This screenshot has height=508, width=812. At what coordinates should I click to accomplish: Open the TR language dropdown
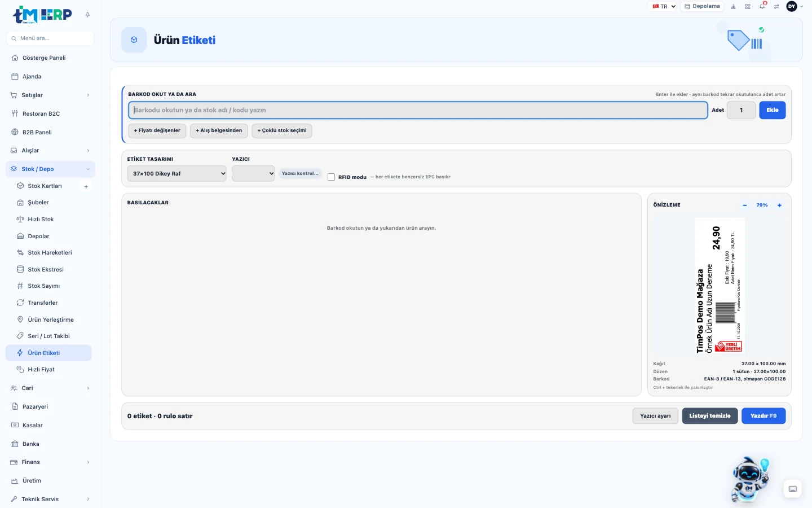click(664, 7)
